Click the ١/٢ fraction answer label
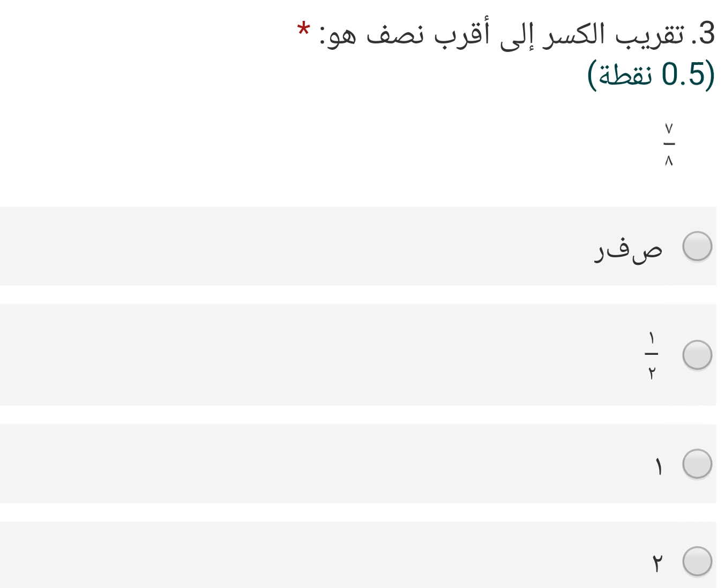Image resolution: width=725 pixels, height=588 pixels. [x=651, y=355]
